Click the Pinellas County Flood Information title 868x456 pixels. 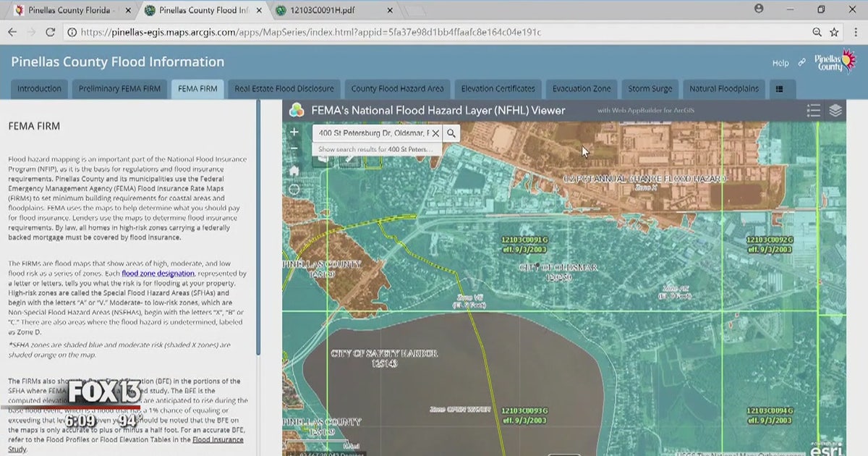[x=117, y=62]
